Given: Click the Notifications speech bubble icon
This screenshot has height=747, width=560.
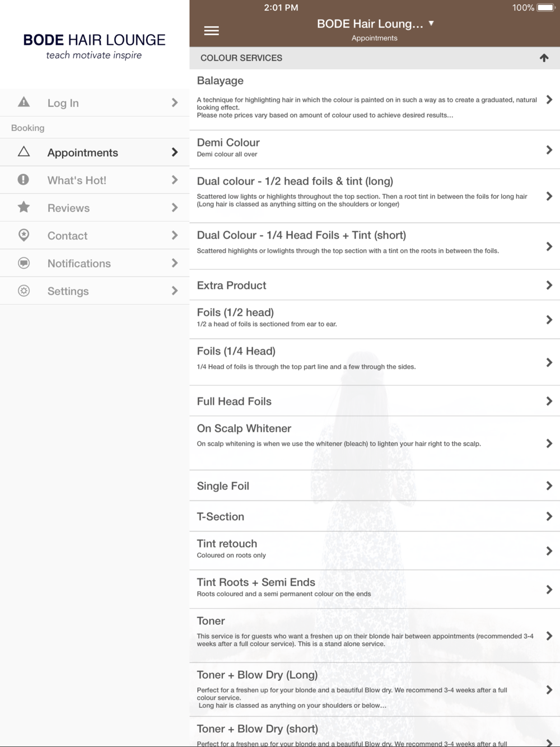Looking at the screenshot, I should pos(24,263).
